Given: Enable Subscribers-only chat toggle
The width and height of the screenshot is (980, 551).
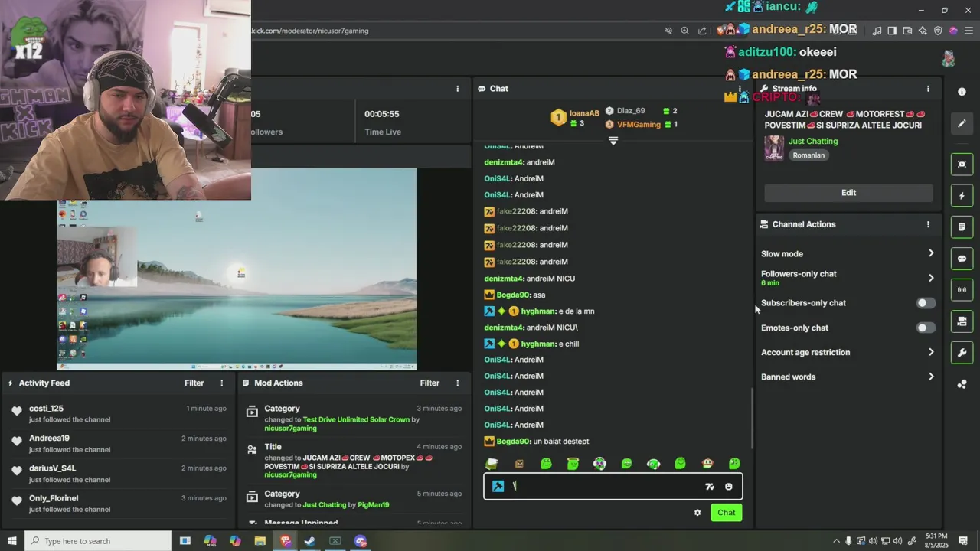Looking at the screenshot, I should [926, 303].
